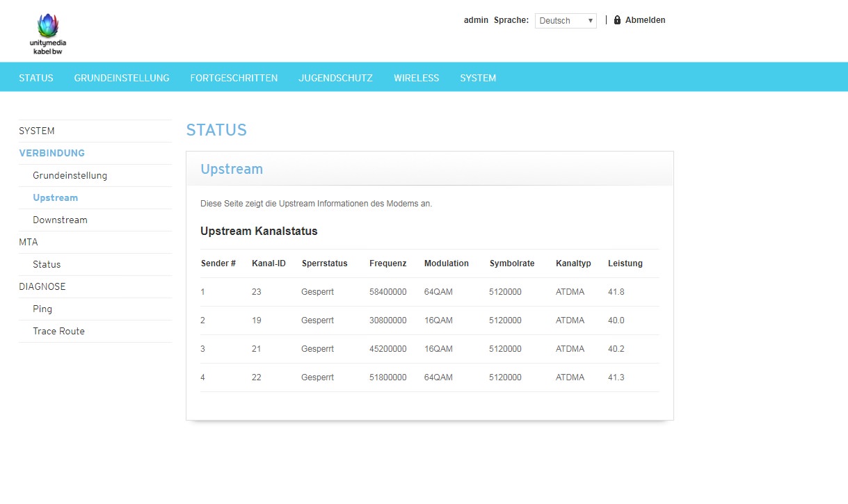Select the Upstream sidebar entry

pos(55,197)
